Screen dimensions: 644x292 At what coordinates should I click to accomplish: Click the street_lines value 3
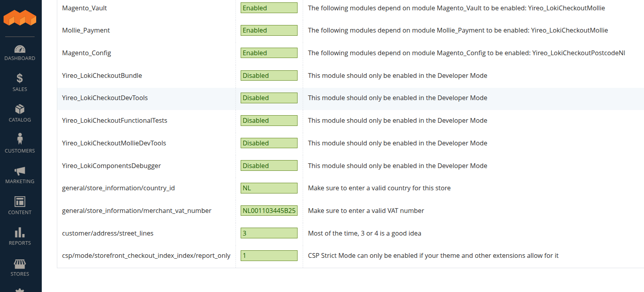pos(268,233)
